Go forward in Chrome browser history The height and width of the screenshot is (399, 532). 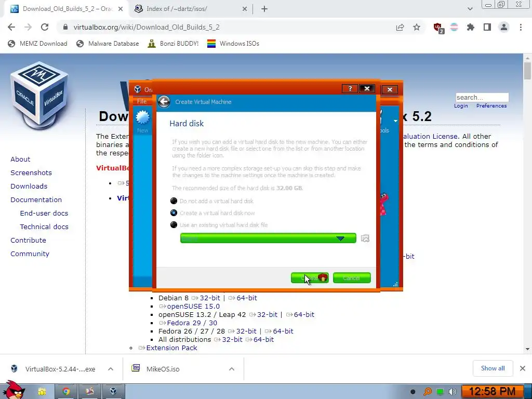[x=28, y=27]
